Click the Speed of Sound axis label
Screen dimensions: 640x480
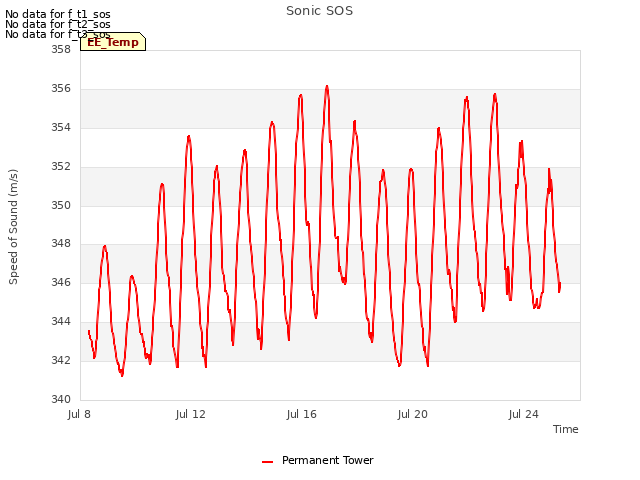click(x=13, y=227)
